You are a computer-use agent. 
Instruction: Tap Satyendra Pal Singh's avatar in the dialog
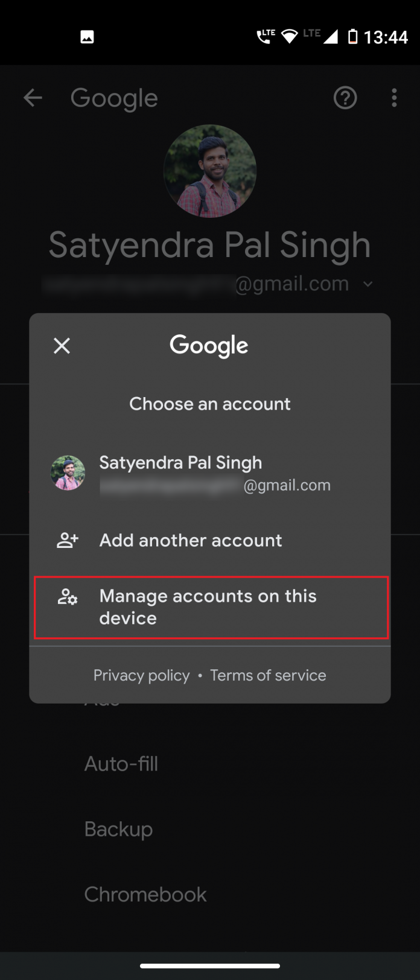(68, 472)
